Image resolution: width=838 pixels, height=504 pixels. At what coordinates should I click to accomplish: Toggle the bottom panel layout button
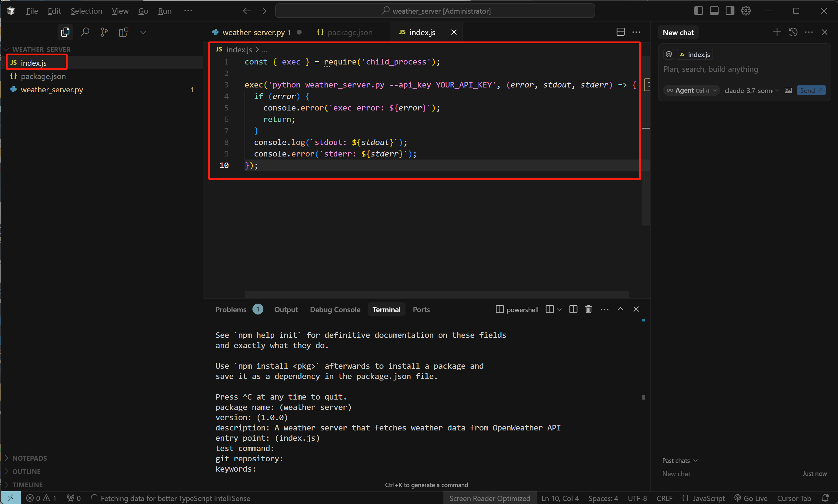[714, 11]
